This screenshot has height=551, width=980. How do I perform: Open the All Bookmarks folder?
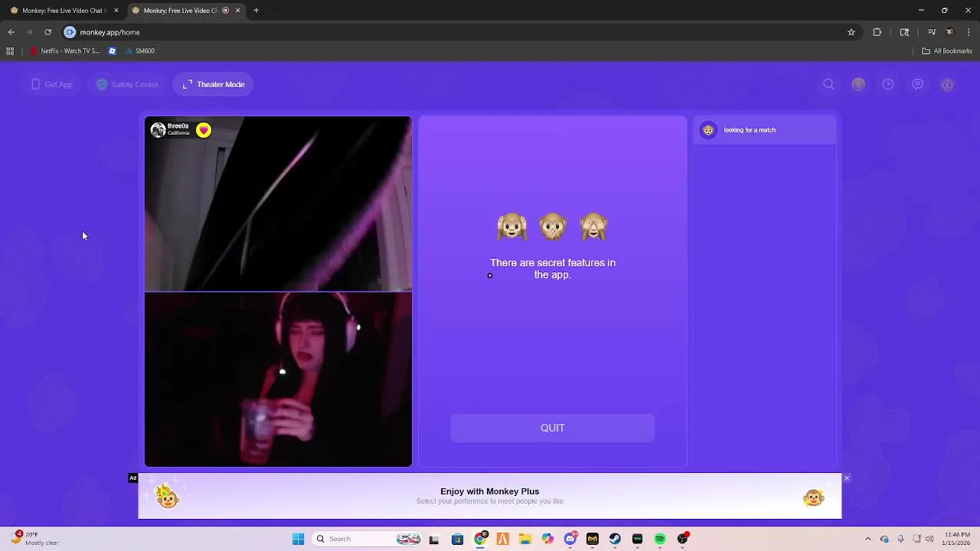tap(947, 51)
